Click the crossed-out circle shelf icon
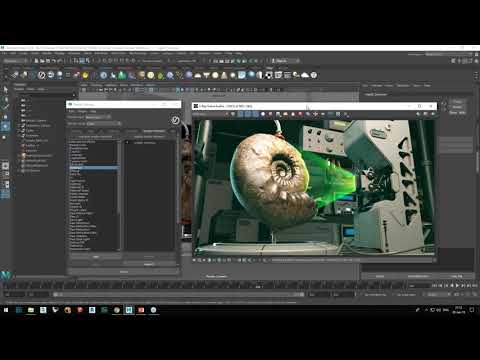This screenshot has height=360, width=480. (41, 75)
